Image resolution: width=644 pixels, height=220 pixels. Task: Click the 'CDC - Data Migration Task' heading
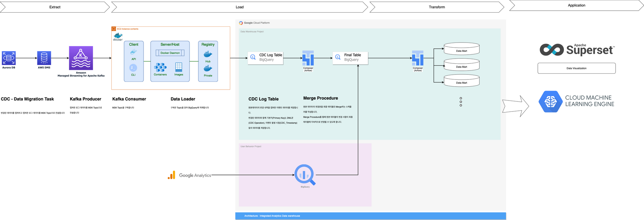pos(27,99)
